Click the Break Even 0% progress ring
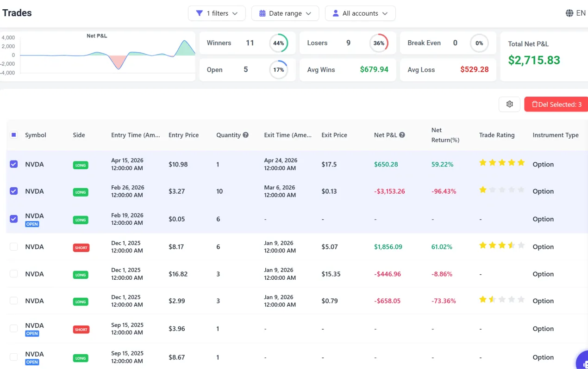 click(x=479, y=43)
